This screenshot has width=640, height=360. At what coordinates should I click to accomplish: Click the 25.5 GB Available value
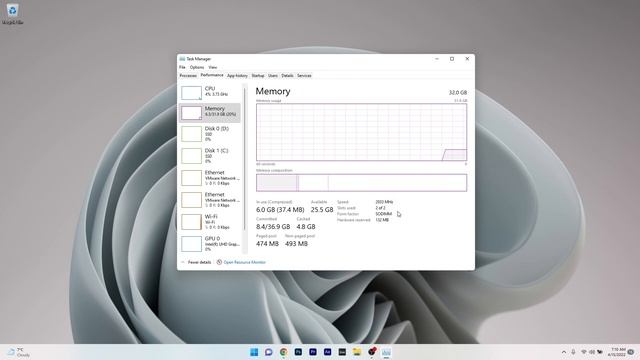[322, 209]
